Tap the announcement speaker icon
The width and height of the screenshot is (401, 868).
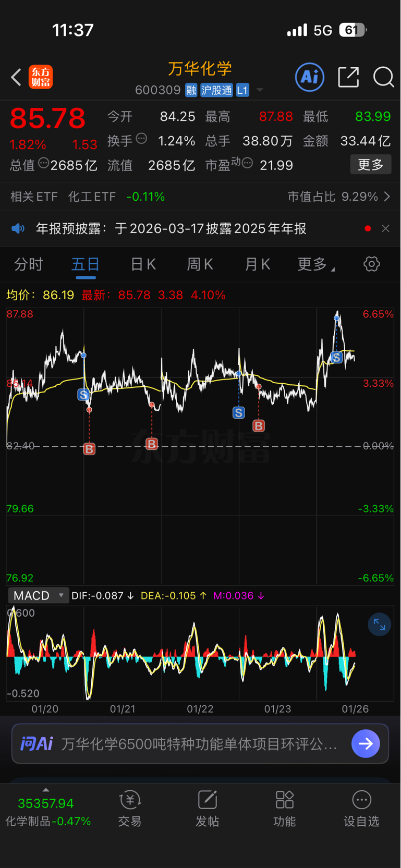pos(18,228)
